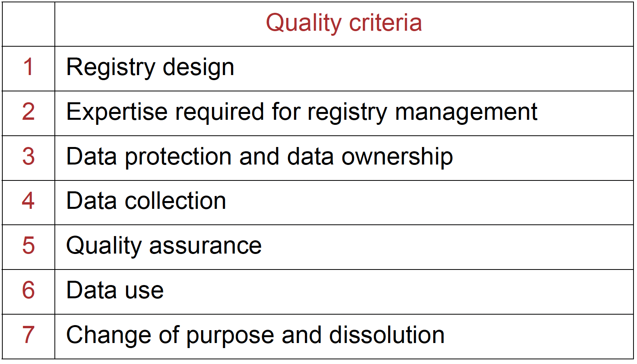Click "Expertise required for registry management" text

click(x=301, y=112)
